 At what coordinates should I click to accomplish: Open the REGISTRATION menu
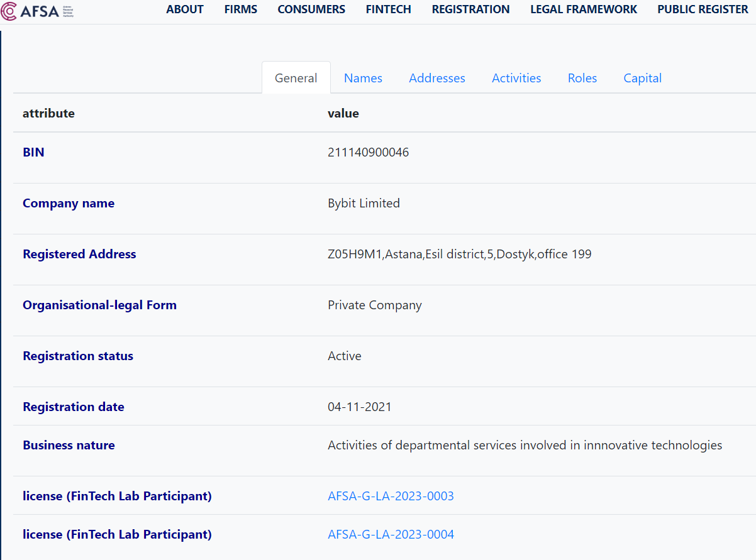pos(471,9)
